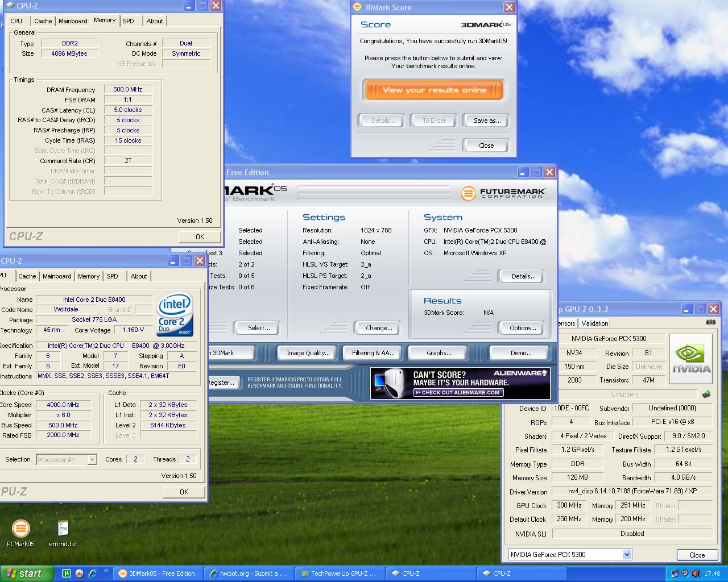Open Mainboard tab in lower CPU-Z window
Viewport: 728px width, 582px height.
pyautogui.click(x=57, y=276)
